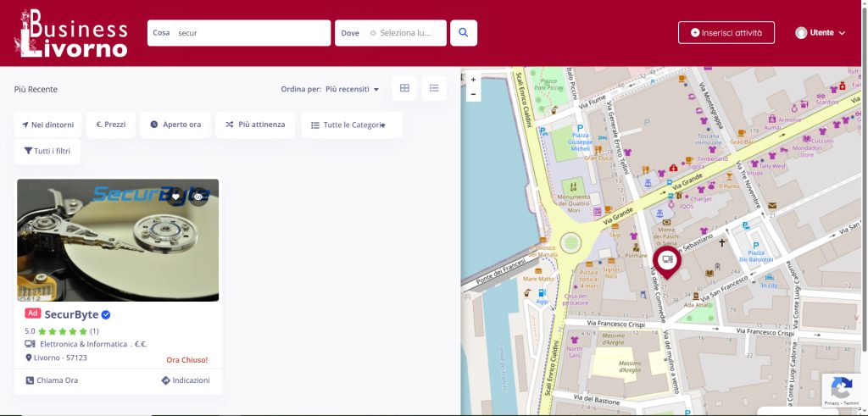The width and height of the screenshot is (868, 416).
Task: Open the Utente account menu
Action: (821, 33)
